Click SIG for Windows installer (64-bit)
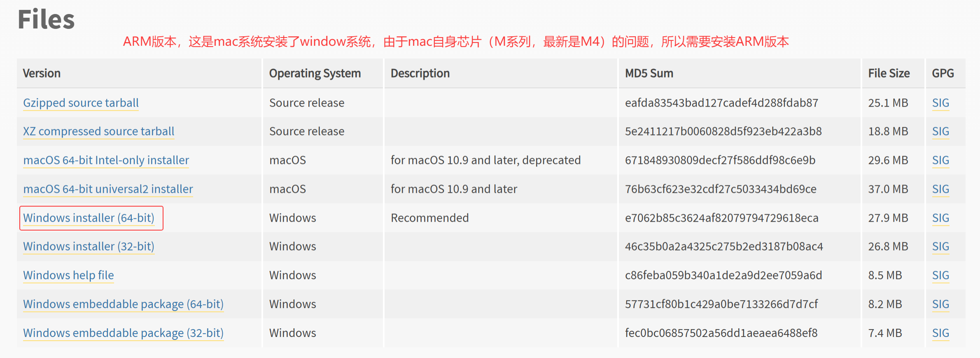The width and height of the screenshot is (980, 358). (940, 218)
